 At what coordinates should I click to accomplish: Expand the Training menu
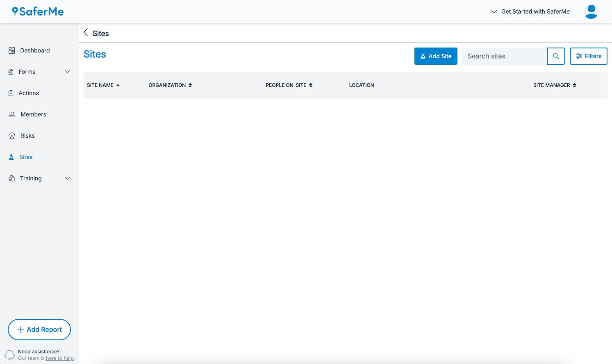pyautogui.click(x=67, y=178)
